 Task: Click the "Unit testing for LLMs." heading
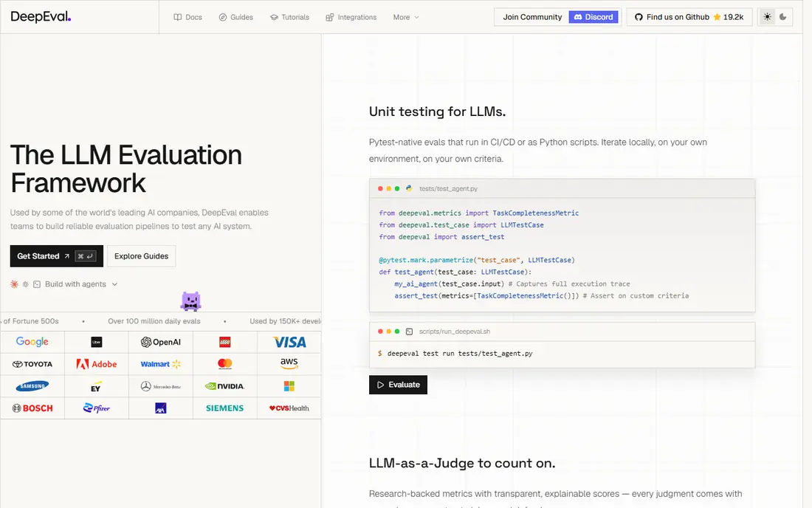(438, 111)
